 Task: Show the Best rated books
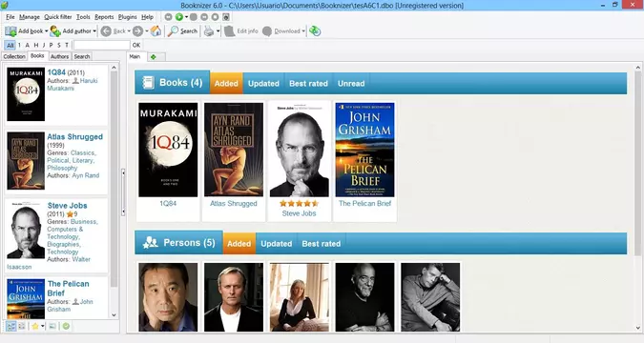pyautogui.click(x=308, y=83)
